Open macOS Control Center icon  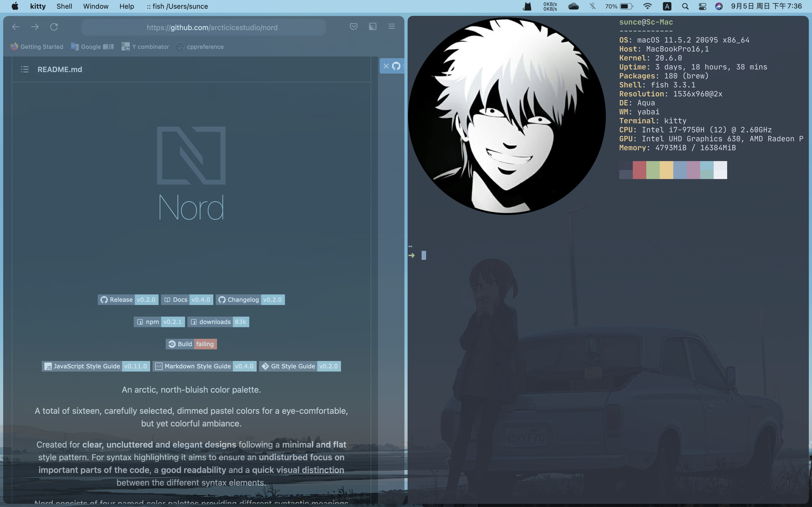click(702, 6)
